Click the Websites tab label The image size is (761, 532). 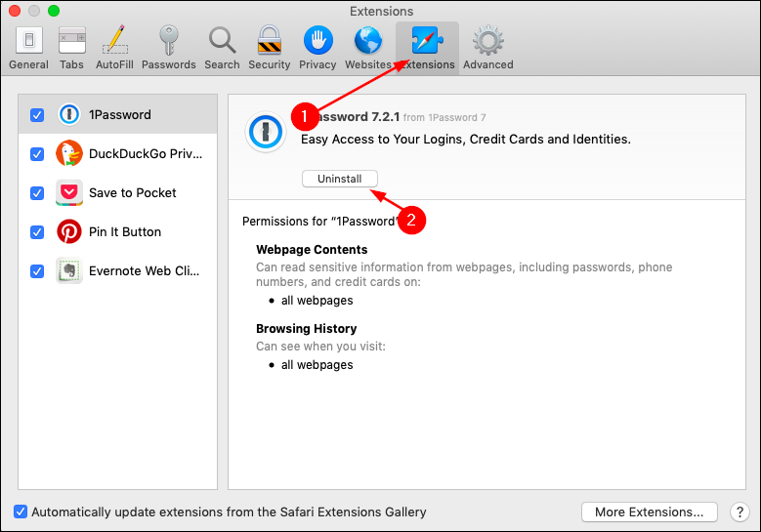click(x=368, y=64)
